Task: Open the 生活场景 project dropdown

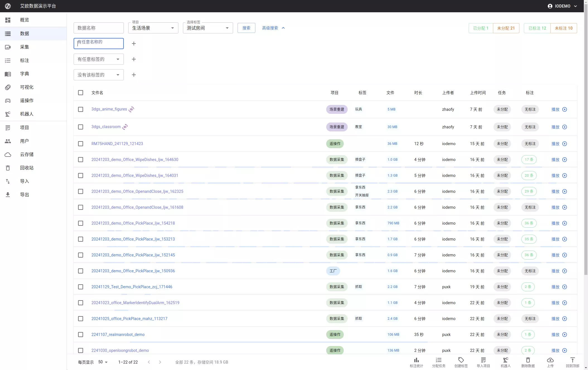Action: [153, 28]
